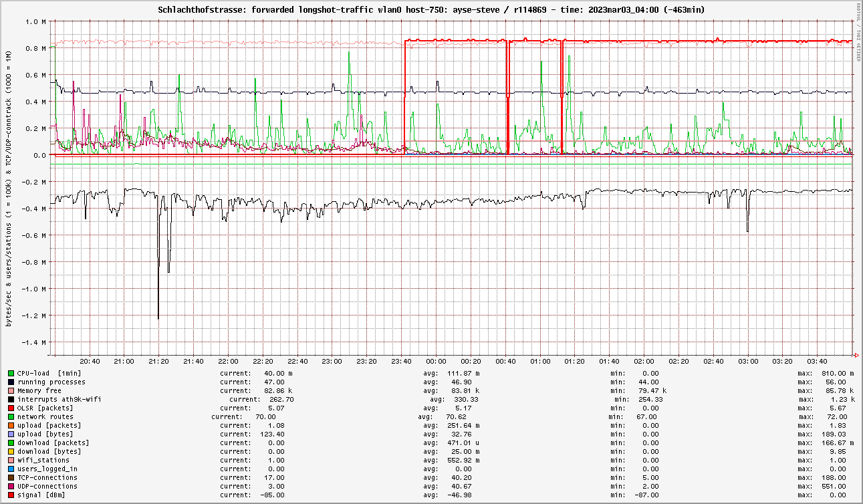The height and width of the screenshot is (504, 863).
Task: Click the '22:00' time axis label
Action: pos(228,361)
